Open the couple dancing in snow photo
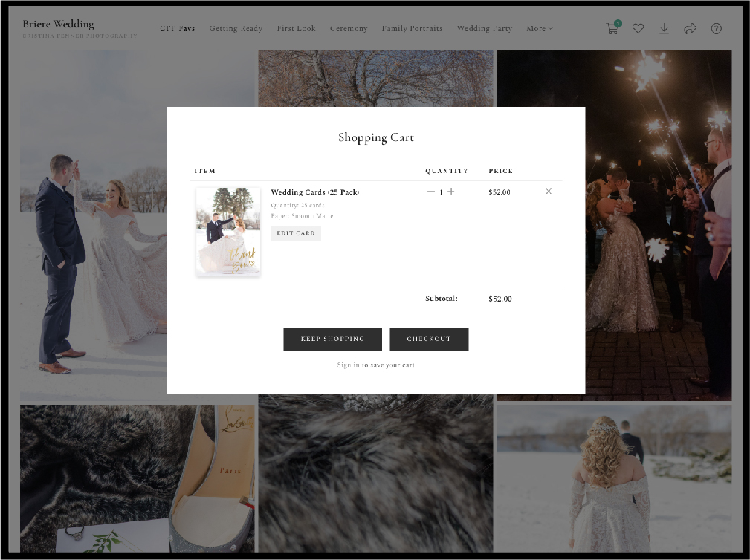 [x=93, y=225]
